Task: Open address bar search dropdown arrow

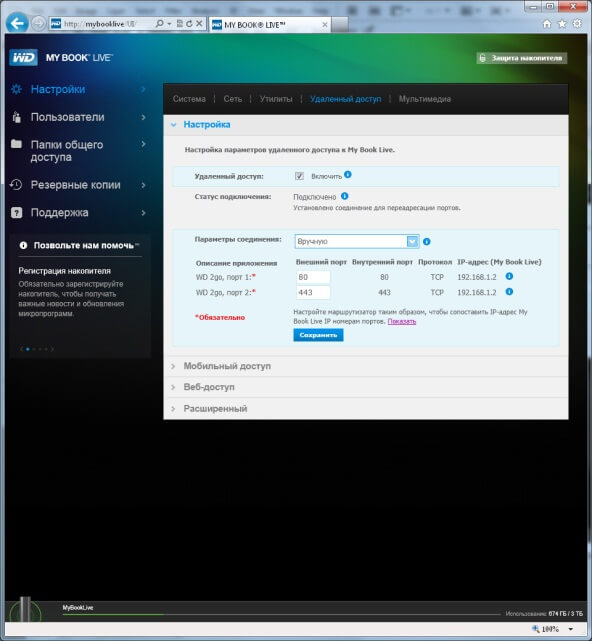Action: pos(169,24)
